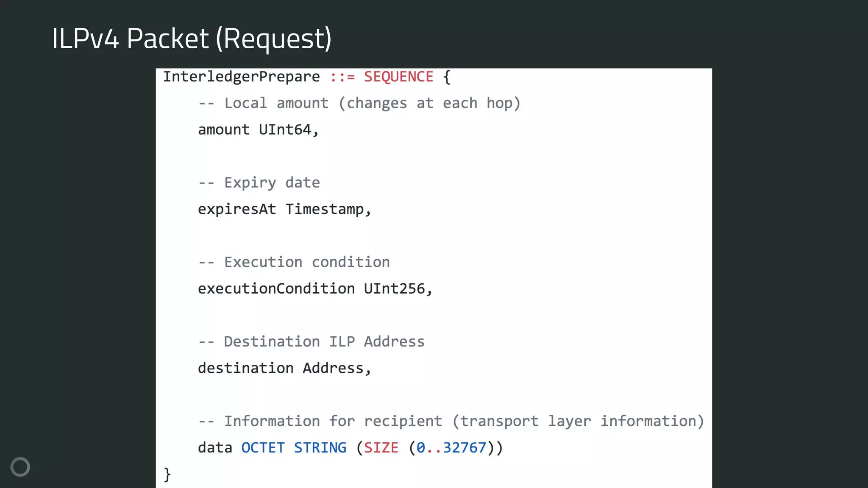Click the opening curly brace after SEQUENCE
This screenshot has width=868, height=488.
446,77
